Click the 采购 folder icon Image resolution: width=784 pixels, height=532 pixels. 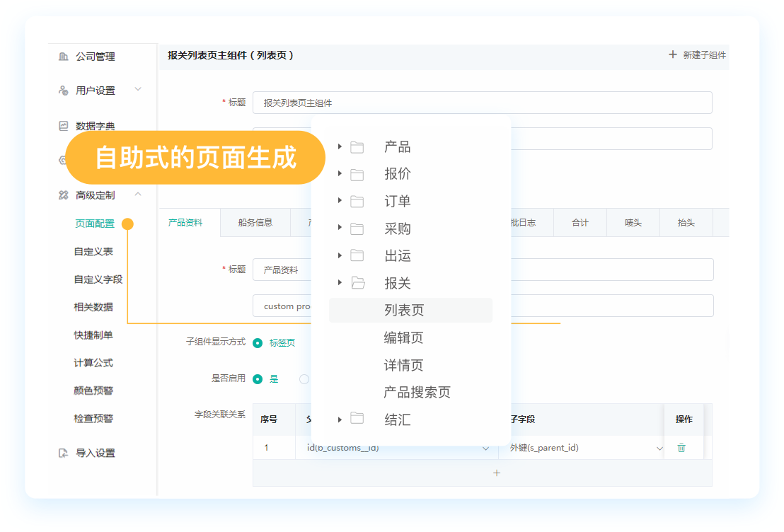(357, 229)
